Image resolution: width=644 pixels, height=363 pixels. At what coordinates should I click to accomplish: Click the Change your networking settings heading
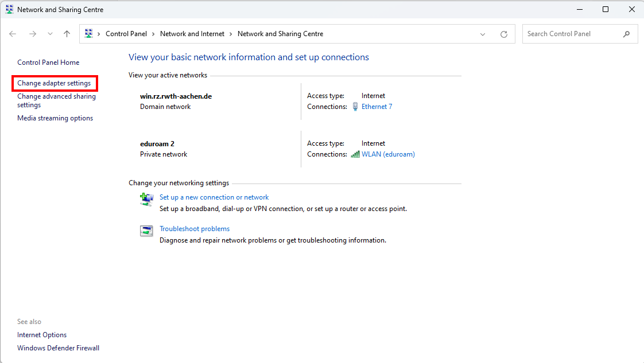coord(179,183)
